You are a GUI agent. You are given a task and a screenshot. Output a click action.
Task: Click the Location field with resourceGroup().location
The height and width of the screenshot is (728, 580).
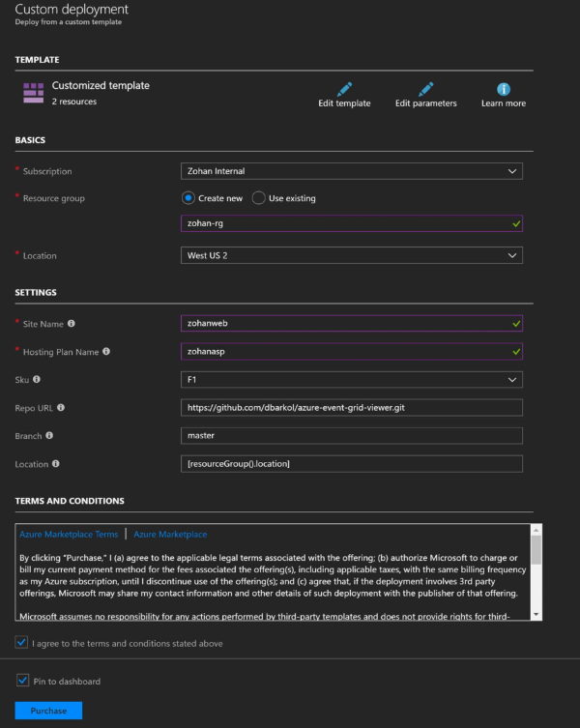tap(352, 464)
